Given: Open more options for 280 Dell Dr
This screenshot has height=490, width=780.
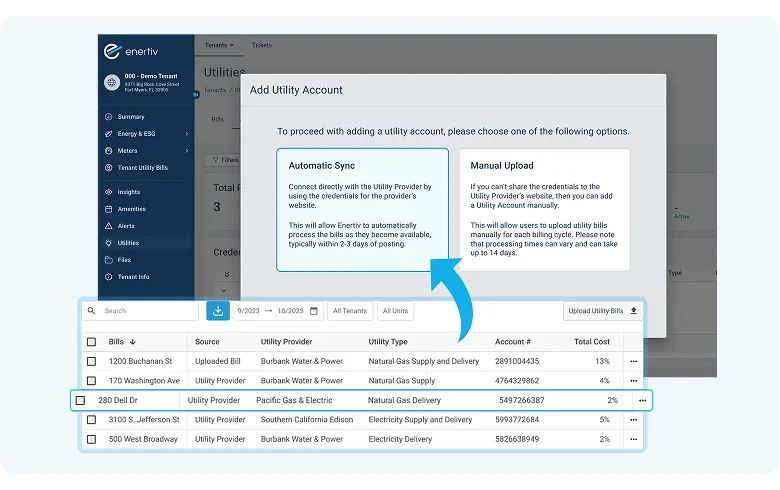Looking at the screenshot, I should pyautogui.click(x=642, y=400).
